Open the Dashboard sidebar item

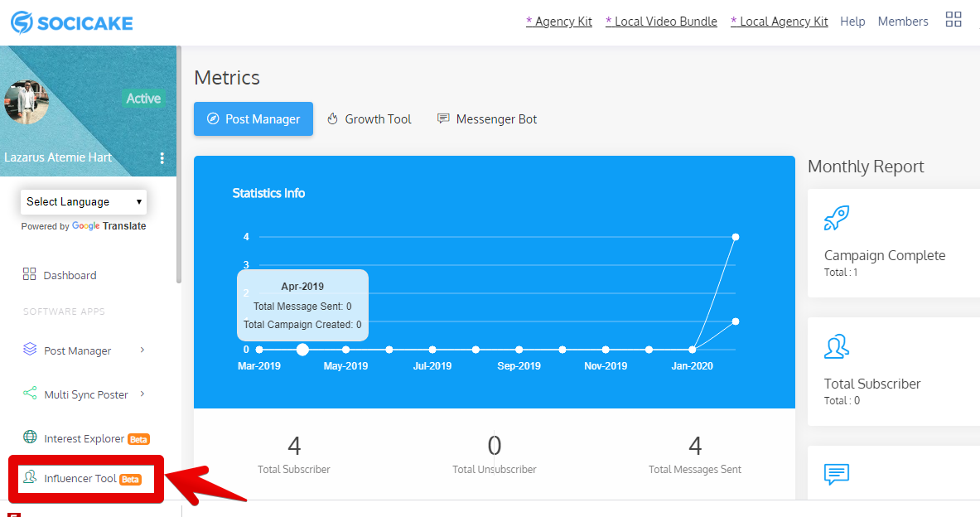tap(60, 275)
